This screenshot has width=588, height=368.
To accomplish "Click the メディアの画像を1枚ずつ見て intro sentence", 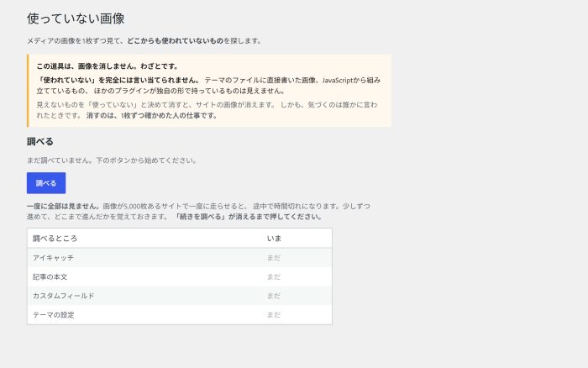I will pyautogui.click(x=144, y=40).
